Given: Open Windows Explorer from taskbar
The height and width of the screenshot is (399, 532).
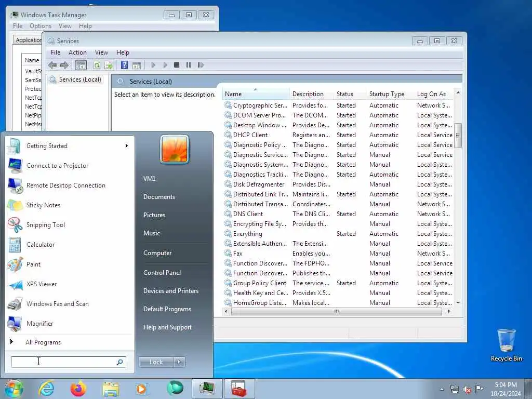Looking at the screenshot, I should coord(111,389).
